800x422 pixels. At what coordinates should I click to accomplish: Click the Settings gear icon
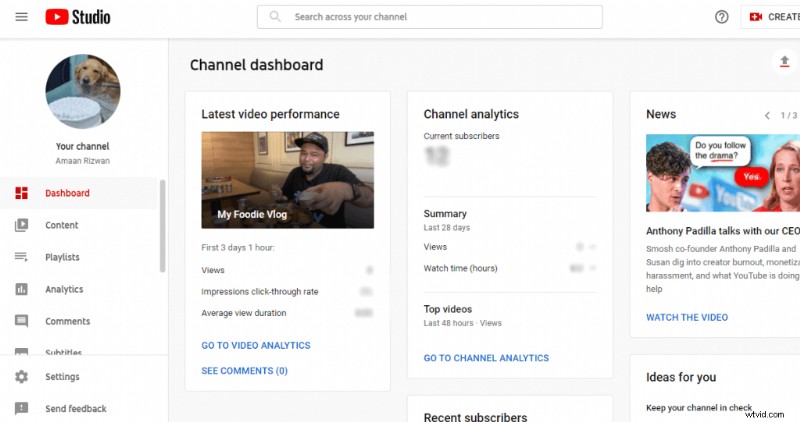click(x=21, y=377)
